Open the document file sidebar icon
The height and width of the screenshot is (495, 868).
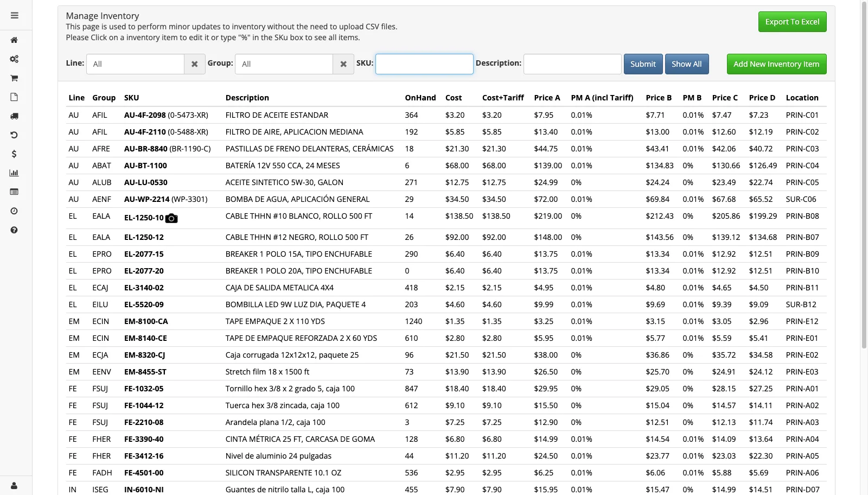coord(15,97)
